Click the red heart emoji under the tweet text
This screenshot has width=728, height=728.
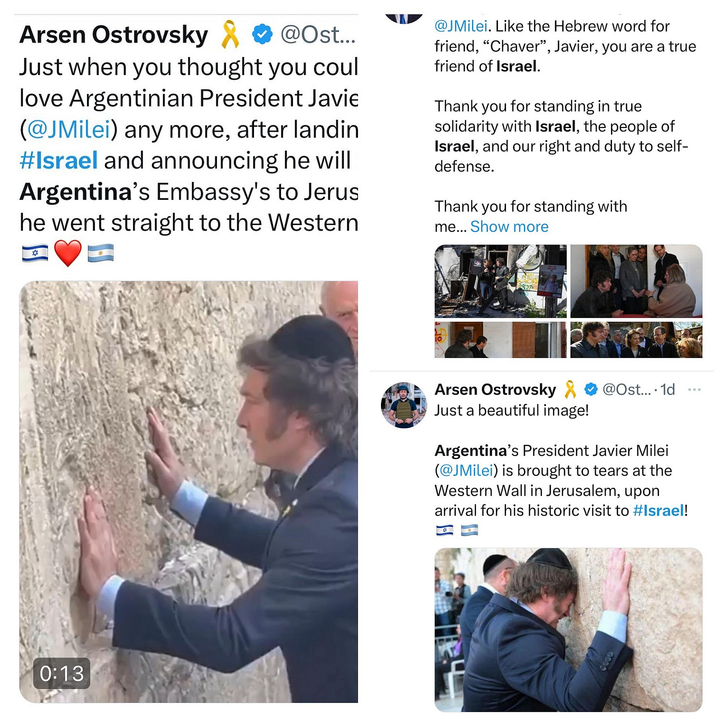[x=67, y=253]
